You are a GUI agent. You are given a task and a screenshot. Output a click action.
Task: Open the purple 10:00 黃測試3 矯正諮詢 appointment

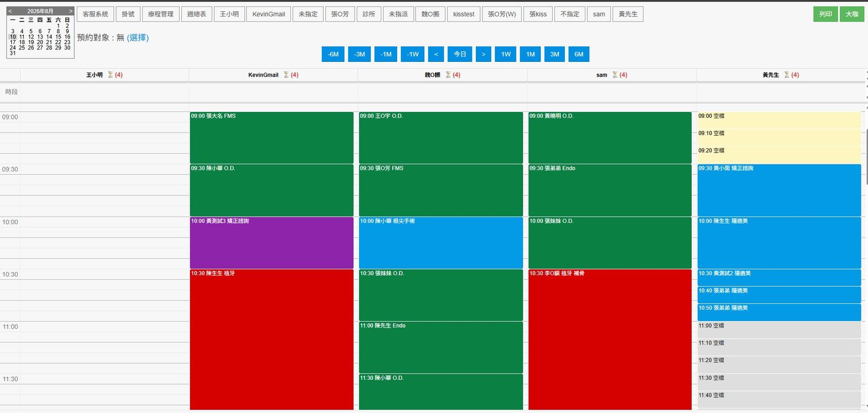point(272,243)
